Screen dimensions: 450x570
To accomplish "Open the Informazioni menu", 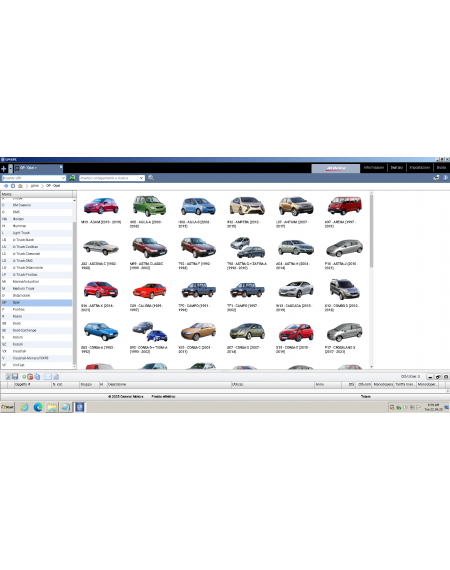I will (374, 168).
